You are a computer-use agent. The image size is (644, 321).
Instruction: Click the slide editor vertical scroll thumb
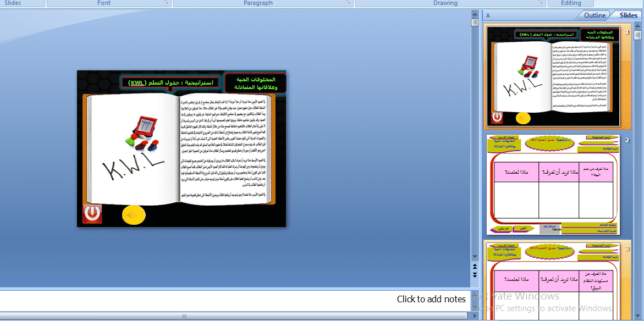point(475,22)
